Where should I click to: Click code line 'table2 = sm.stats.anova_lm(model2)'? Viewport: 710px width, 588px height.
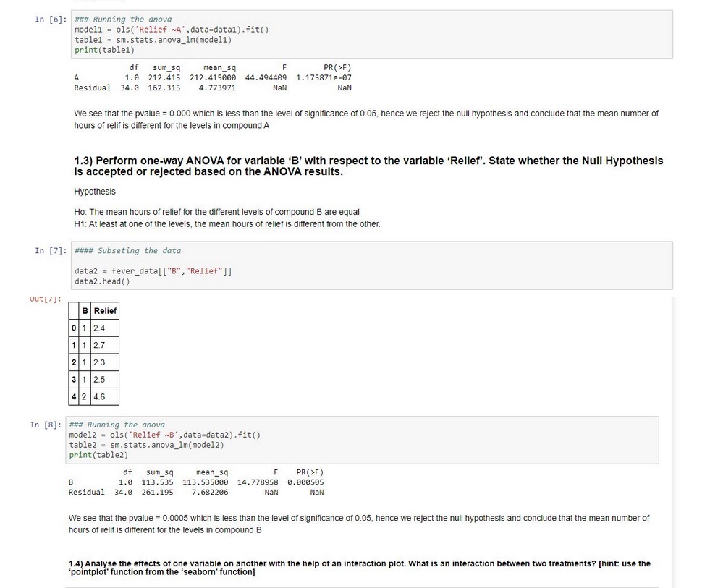click(x=146, y=445)
